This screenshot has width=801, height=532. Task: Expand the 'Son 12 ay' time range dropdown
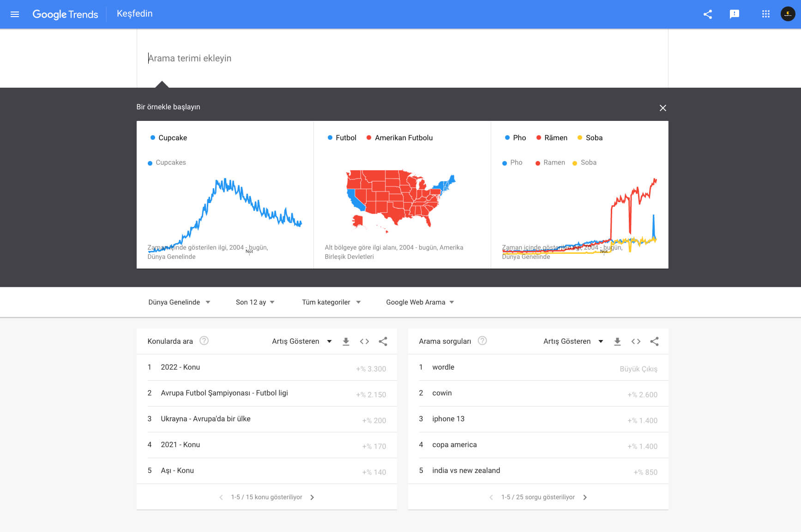255,302
